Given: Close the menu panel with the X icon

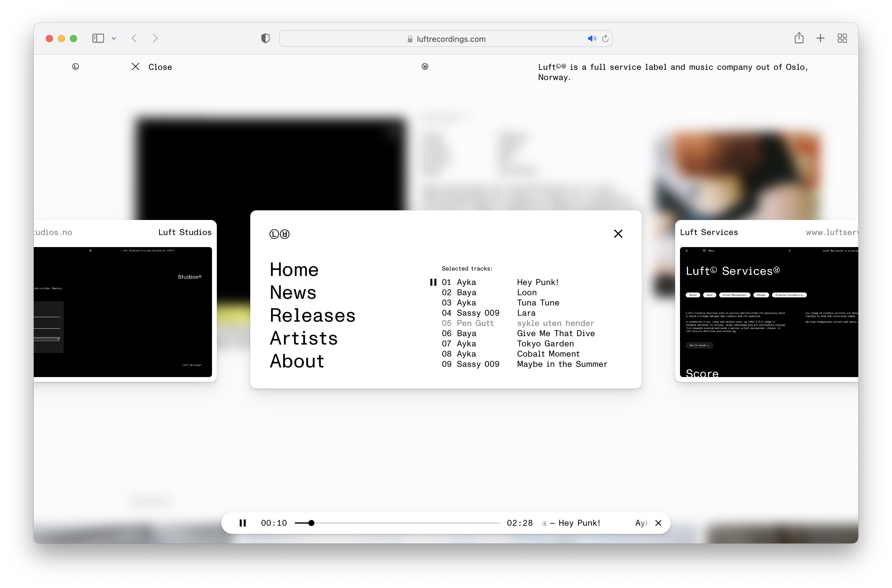Looking at the screenshot, I should tap(618, 234).
